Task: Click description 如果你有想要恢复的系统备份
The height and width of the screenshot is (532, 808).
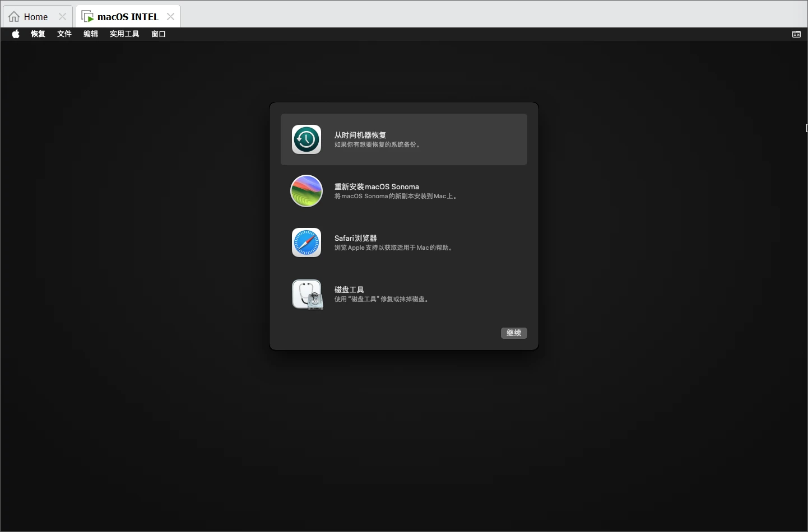Action: tap(378, 144)
